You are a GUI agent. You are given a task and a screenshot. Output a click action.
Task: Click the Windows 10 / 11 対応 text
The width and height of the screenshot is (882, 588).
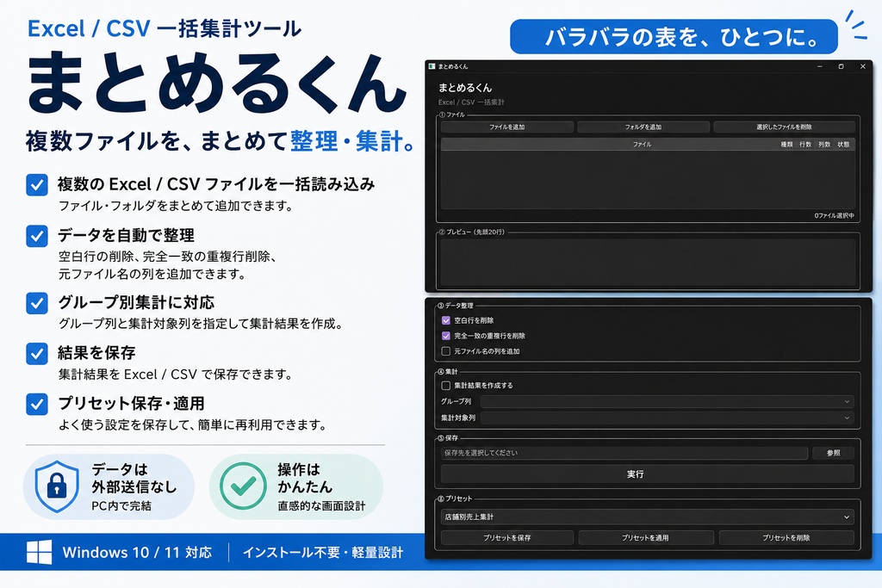(x=137, y=553)
